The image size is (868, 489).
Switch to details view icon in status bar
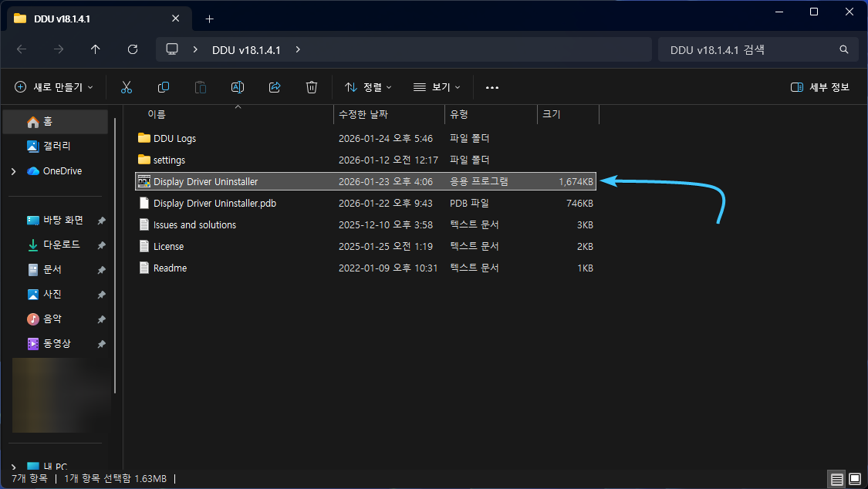[x=836, y=479]
